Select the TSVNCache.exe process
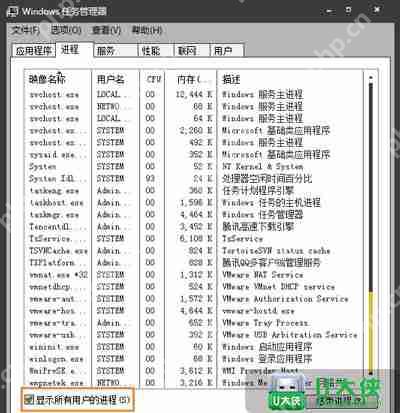Viewport: 400px width, 413px height. coord(58,251)
